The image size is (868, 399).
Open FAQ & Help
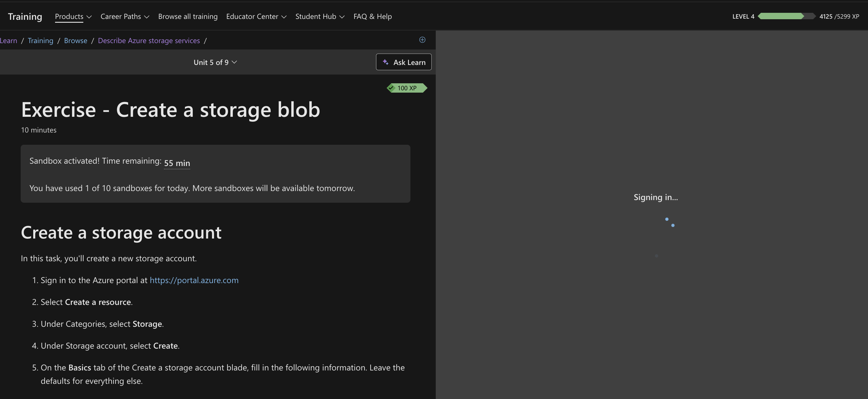tap(372, 16)
